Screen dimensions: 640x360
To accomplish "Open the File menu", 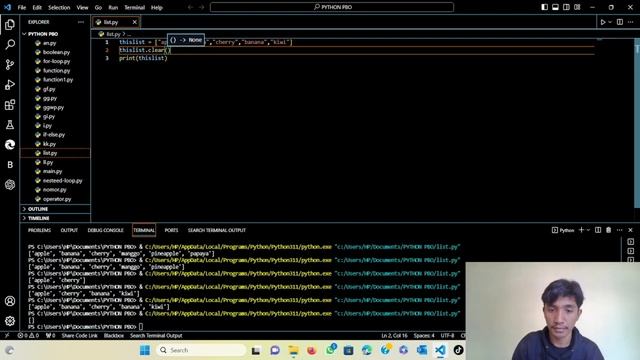I will point(22,7).
